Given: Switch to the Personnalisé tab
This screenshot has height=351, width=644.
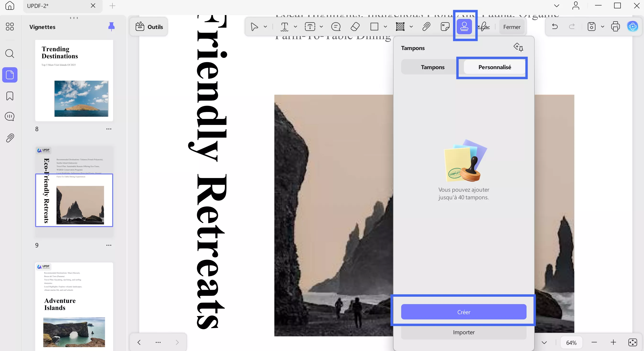Looking at the screenshot, I should (494, 67).
